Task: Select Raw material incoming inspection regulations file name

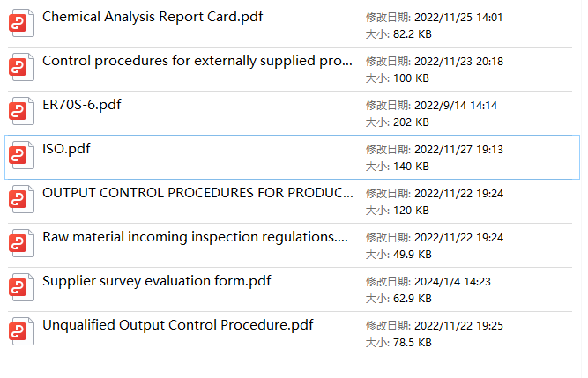Action: (195, 237)
